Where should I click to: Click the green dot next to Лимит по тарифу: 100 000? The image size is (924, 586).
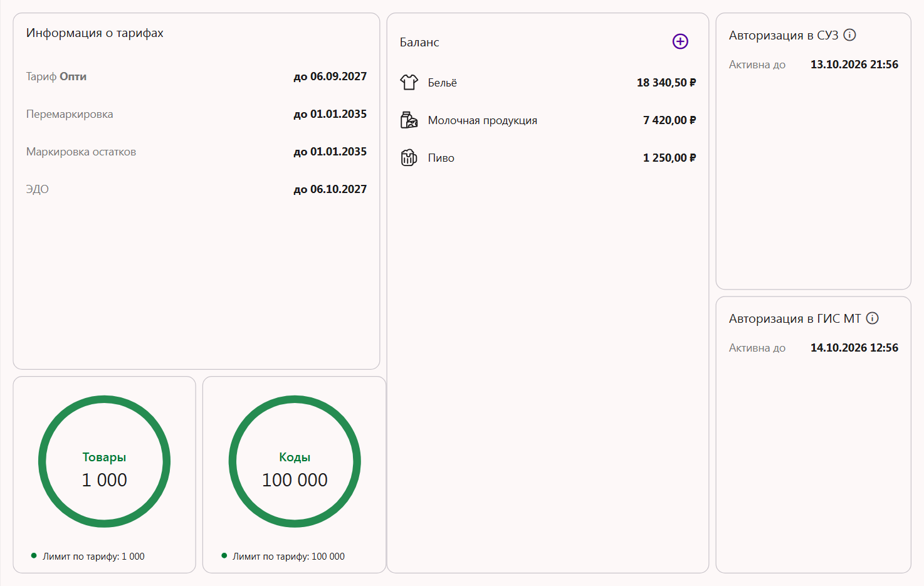tap(224, 555)
